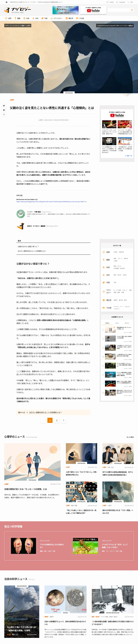Open the 自然 navigation menu item

point(8,18)
